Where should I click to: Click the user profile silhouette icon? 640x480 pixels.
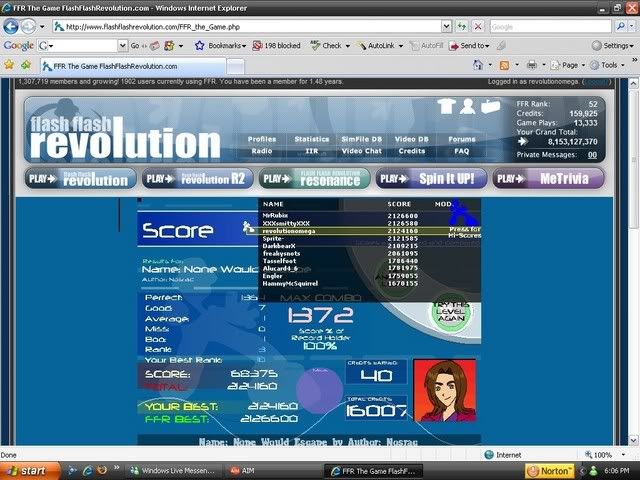(465, 107)
